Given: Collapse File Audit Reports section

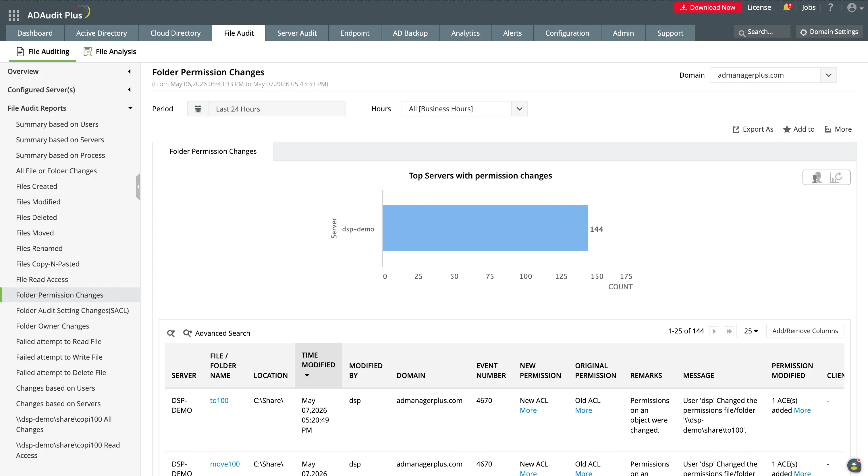Looking at the screenshot, I should 130,108.
